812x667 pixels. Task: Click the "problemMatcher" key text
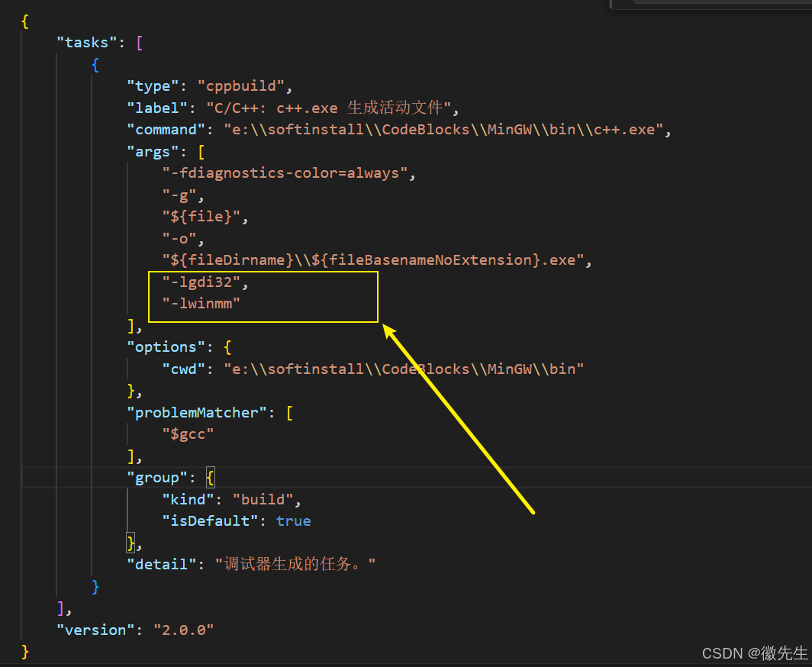point(197,413)
